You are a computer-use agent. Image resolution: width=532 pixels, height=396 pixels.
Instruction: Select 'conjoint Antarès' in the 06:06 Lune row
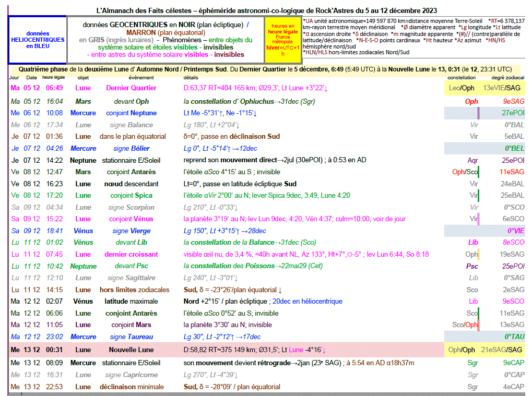(132, 313)
